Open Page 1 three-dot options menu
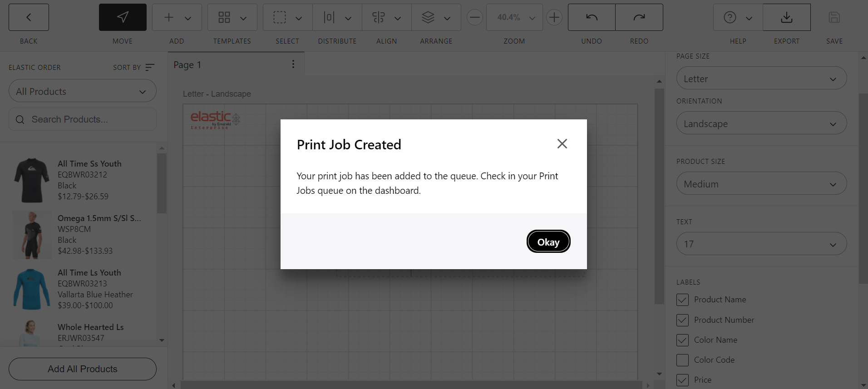 [293, 64]
